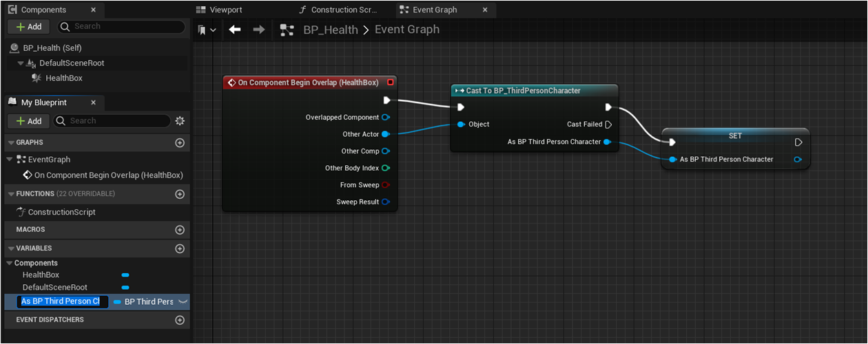Switch to the Construction Script tab
868x344 pixels.
coord(338,10)
